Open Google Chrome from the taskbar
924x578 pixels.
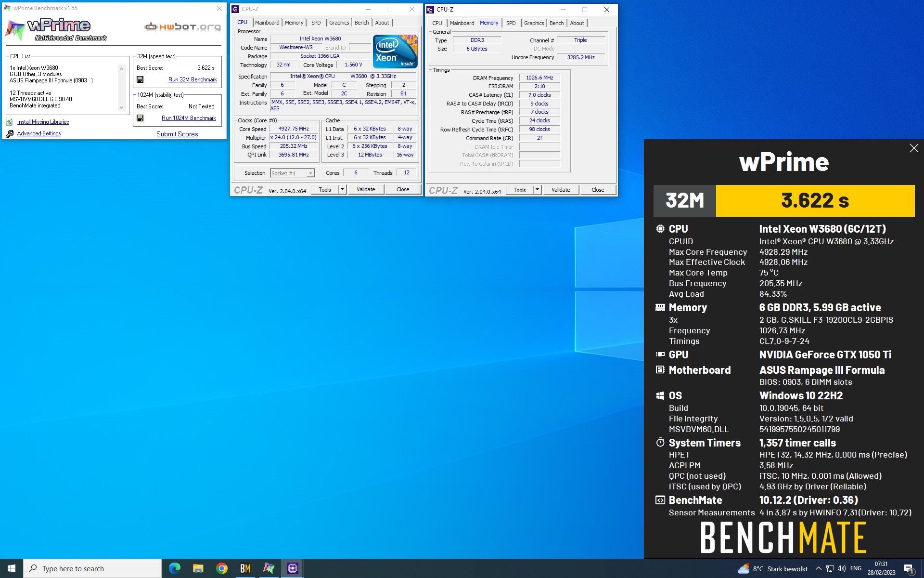pos(222,568)
